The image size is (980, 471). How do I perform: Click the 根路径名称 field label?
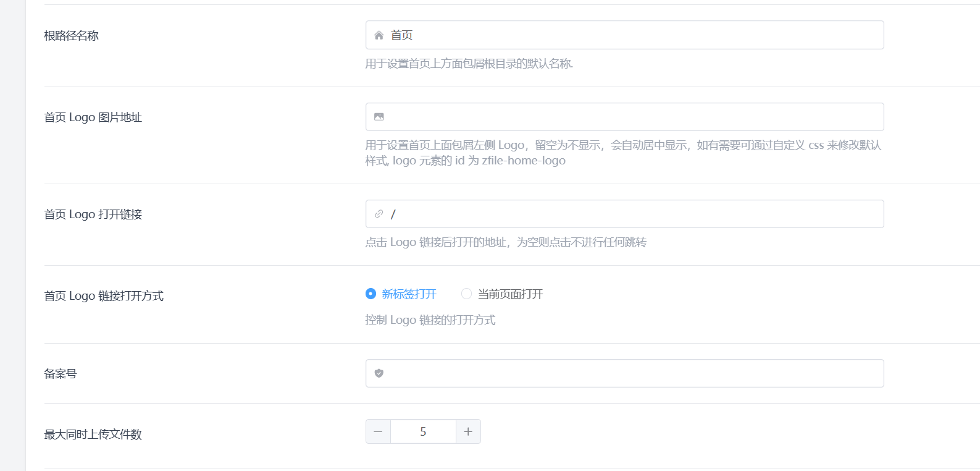[72, 36]
